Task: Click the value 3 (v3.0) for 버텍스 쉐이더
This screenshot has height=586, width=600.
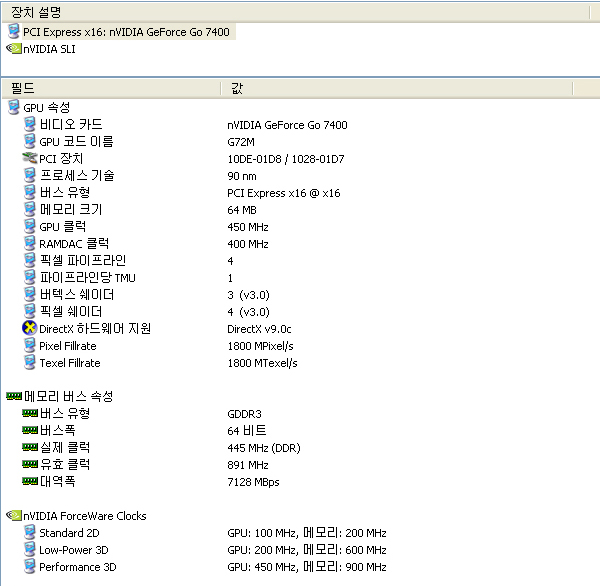Action: point(248,295)
